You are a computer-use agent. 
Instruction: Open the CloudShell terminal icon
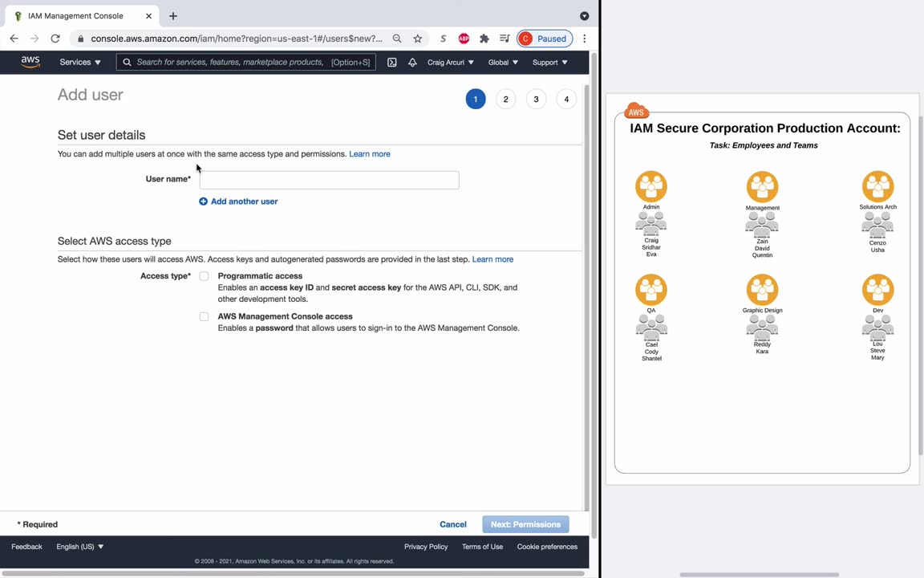[392, 62]
